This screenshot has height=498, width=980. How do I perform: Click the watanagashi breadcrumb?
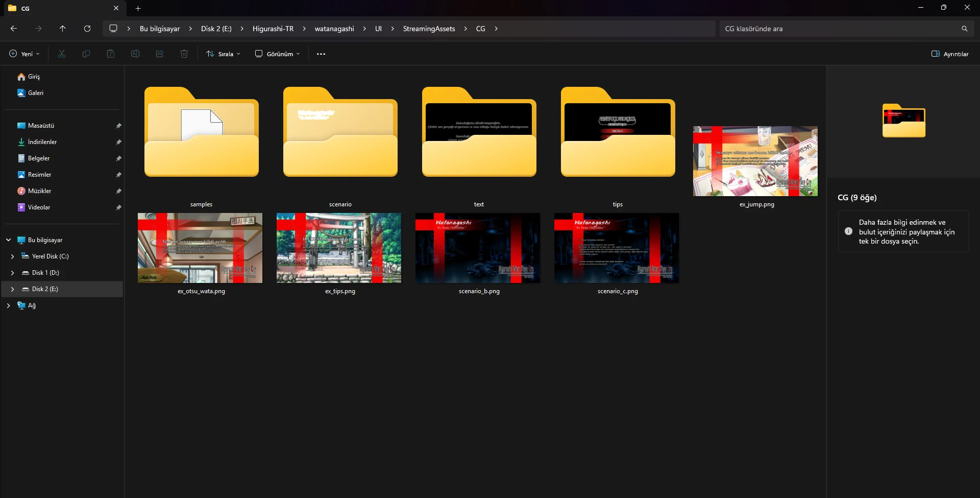[x=334, y=29]
